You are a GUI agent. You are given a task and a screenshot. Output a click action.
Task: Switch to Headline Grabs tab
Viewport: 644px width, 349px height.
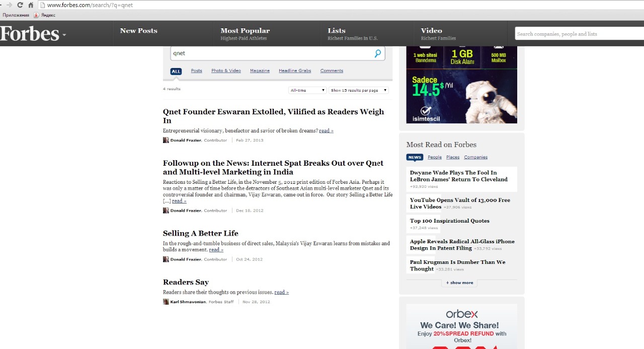point(295,71)
